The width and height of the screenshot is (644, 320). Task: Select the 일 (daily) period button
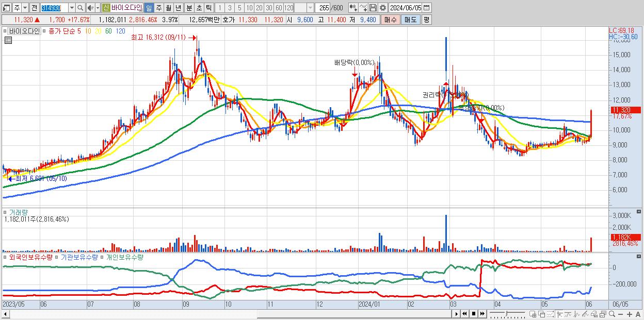tap(149, 8)
